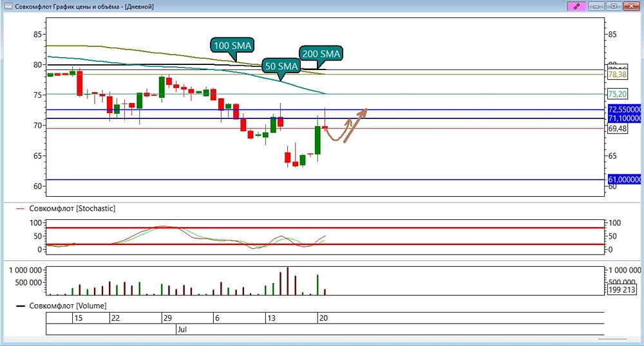
Task: Select the 100 SMA callout label
Action: pos(232,46)
